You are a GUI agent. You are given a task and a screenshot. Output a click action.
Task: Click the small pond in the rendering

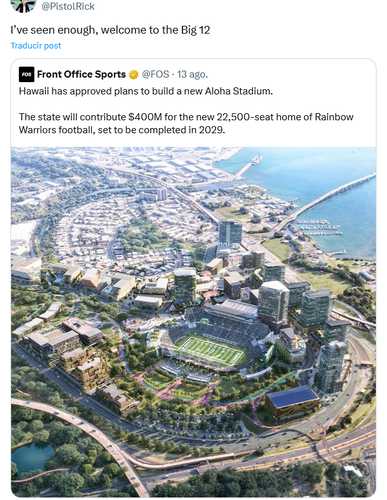coord(32,455)
